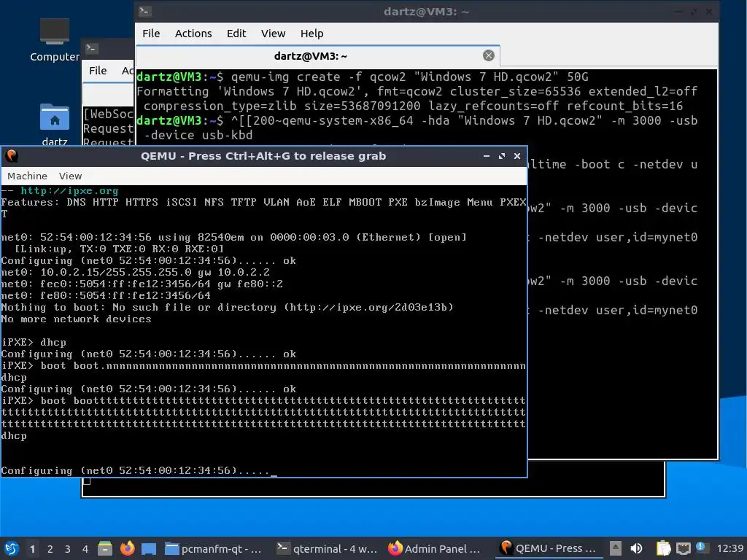Click '[WebSoc' text in background terminal
Viewport: 747px width, 560px height.
[x=109, y=114]
